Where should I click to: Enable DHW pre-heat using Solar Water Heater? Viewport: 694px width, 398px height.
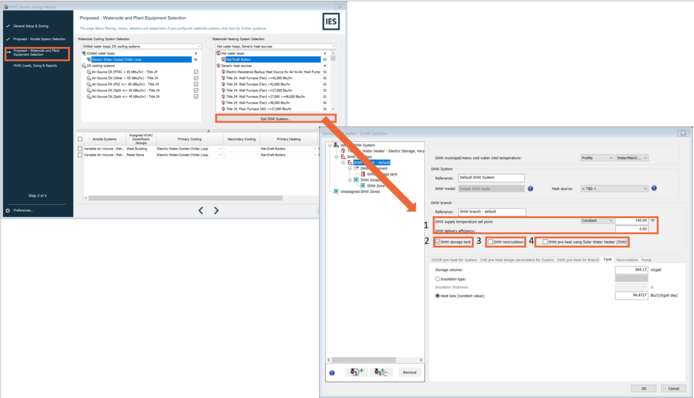coord(545,242)
